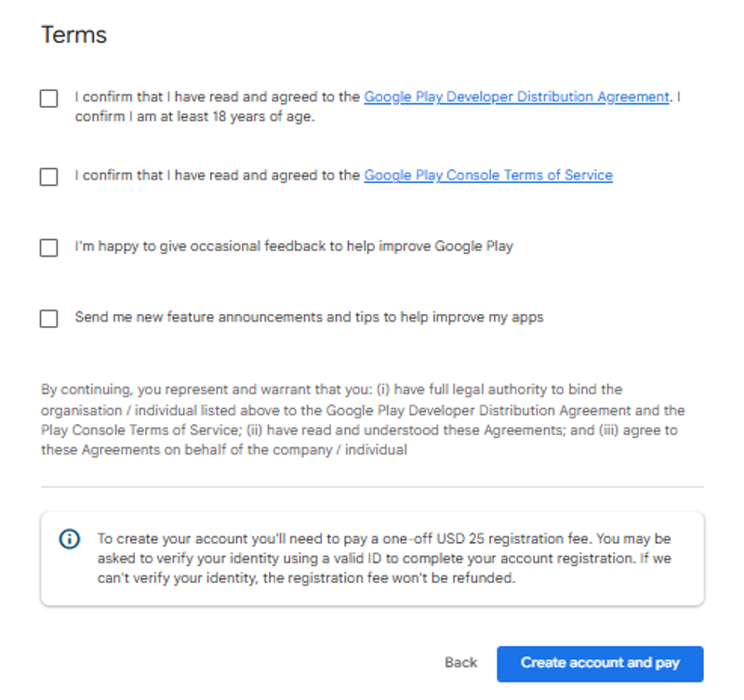This screenshot has height=700, width=744.
Task: Go back using the Back button
Action: 459,663
